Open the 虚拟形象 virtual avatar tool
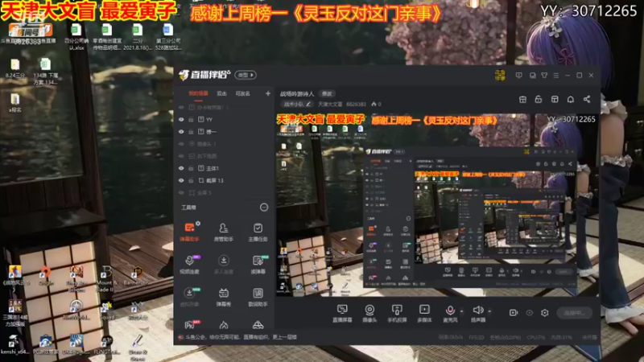This screenshot has height=362, width=644. tap(189, 297)
